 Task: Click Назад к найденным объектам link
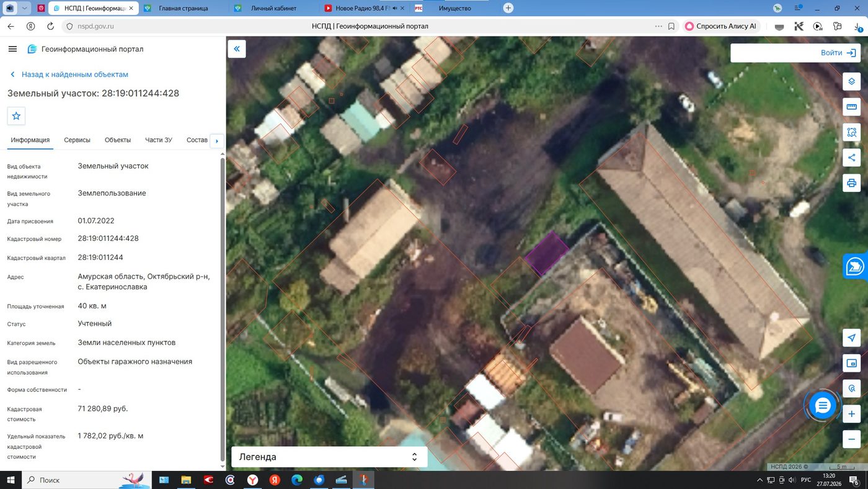click(x=69, y=74)
